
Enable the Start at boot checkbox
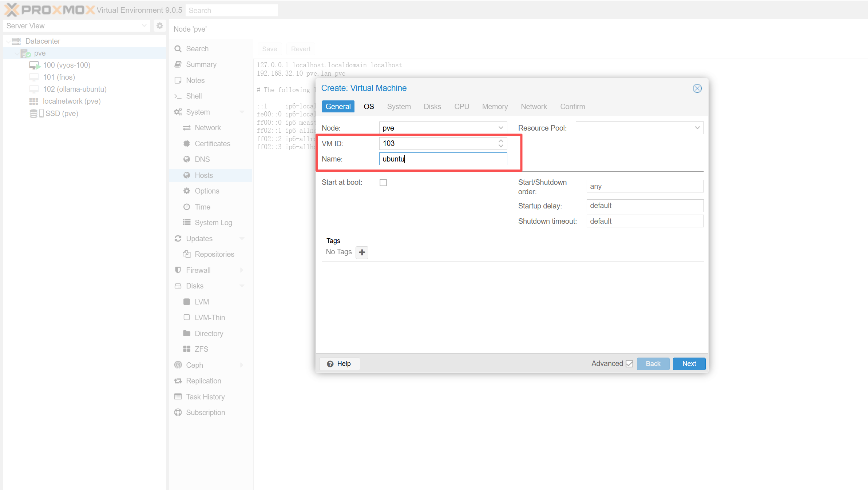click(383, 183)
